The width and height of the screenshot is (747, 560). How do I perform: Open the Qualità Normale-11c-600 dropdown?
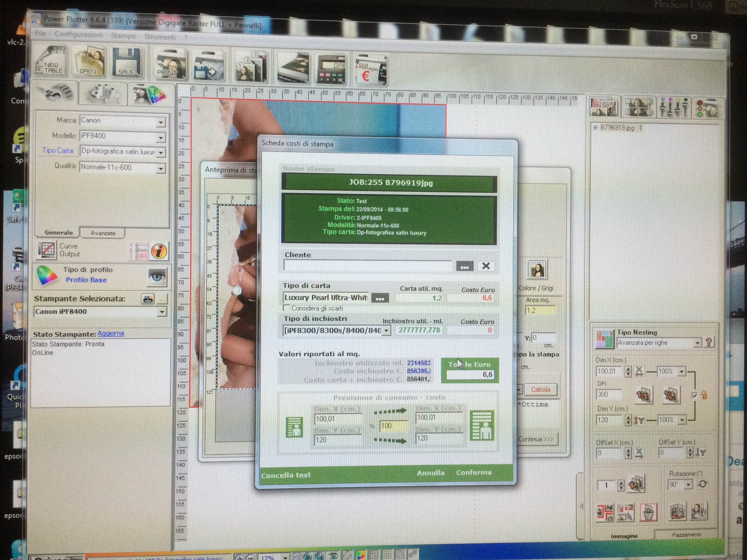click(x=161, y=168)
